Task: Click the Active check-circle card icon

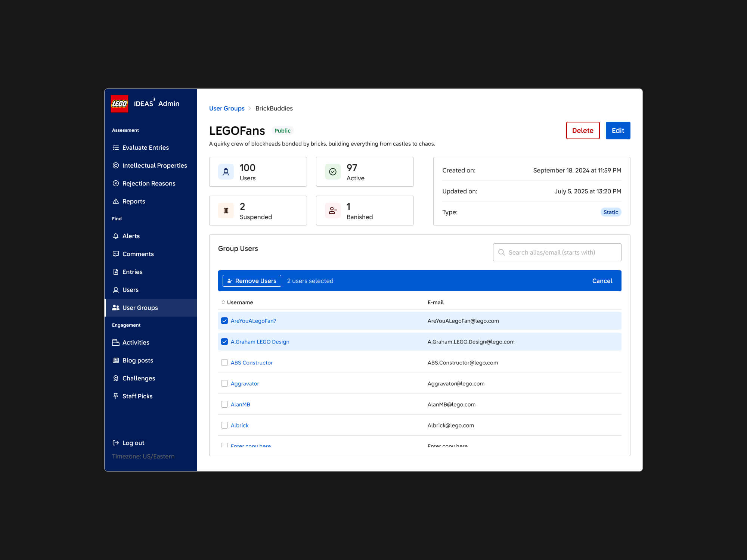Action: (x=333, y=172)
